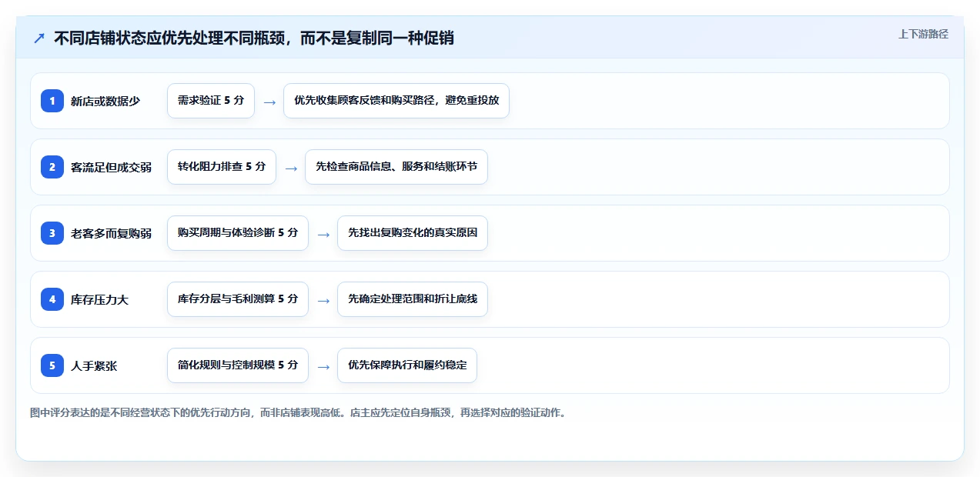Open the 先确定处理范围和折让底线 box
980x477 pixels.
(x=413, y=299)
